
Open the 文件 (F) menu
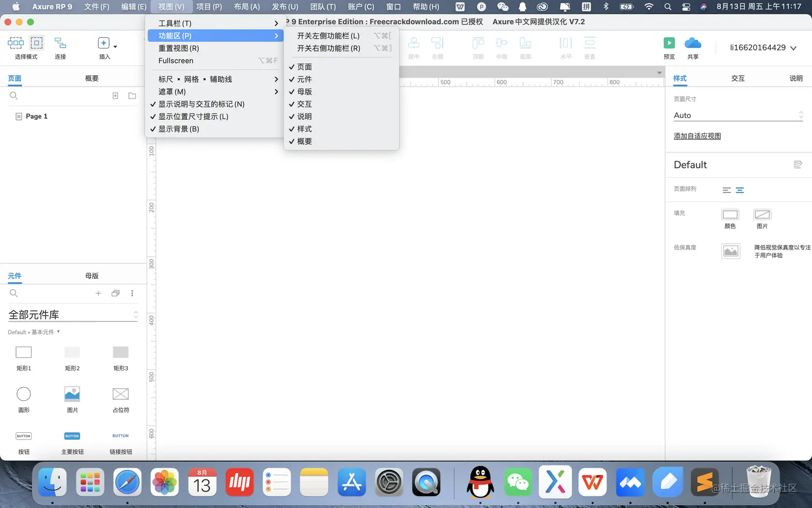(97, 6)
